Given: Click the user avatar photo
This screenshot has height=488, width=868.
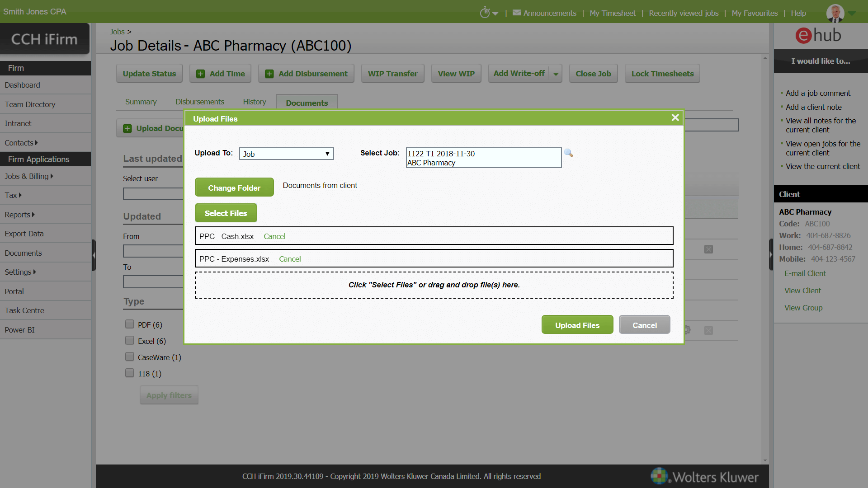Looking at the screenshot, I should tap(835, 13).
